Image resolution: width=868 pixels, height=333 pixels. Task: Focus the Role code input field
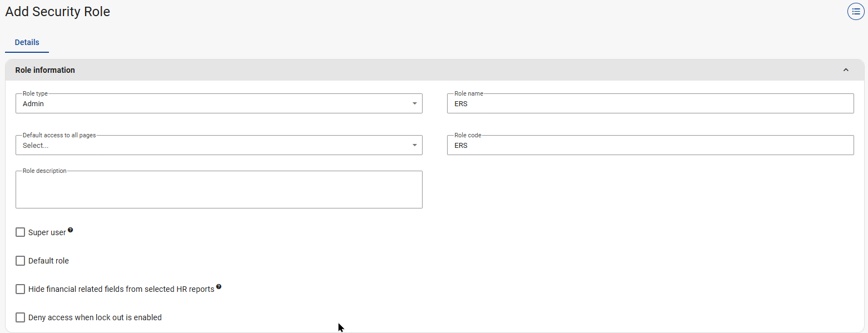tap(649, 146)
